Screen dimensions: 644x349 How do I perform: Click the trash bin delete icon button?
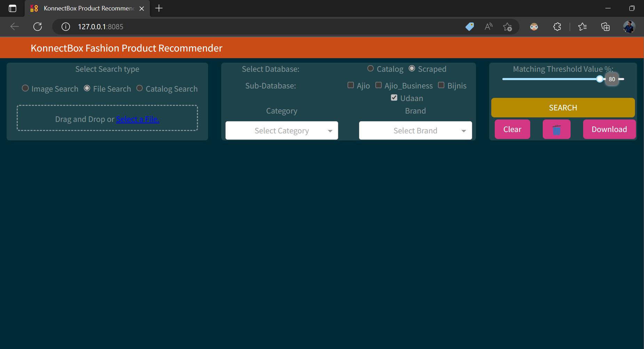[x=556, y=130]
